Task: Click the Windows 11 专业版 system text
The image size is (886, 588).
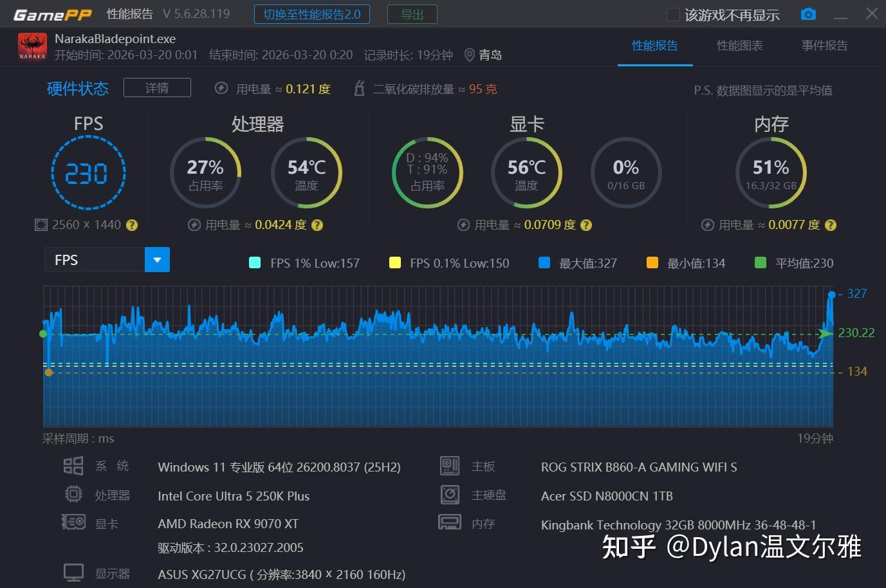Action: (x=279, y=467)
